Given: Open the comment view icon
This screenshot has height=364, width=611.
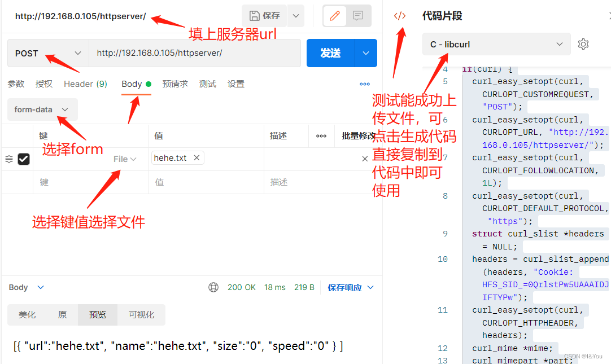Looking at the screenshot, I should tap(358, 16).
